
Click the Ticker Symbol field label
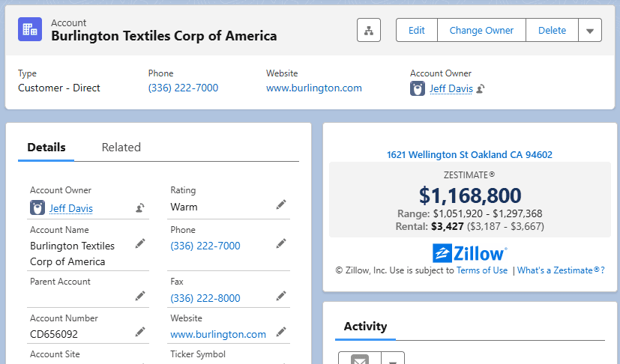tap(198, 354)
